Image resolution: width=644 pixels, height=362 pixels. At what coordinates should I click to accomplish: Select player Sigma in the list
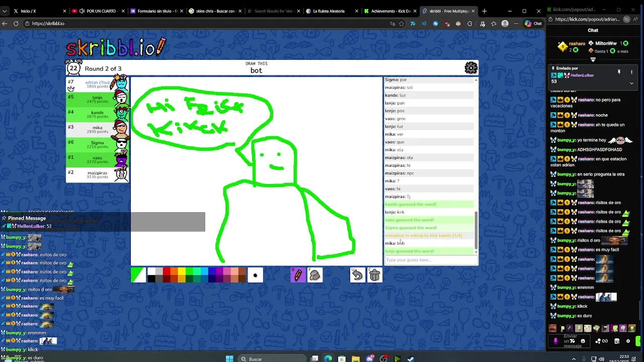click(x=98, y=144)
